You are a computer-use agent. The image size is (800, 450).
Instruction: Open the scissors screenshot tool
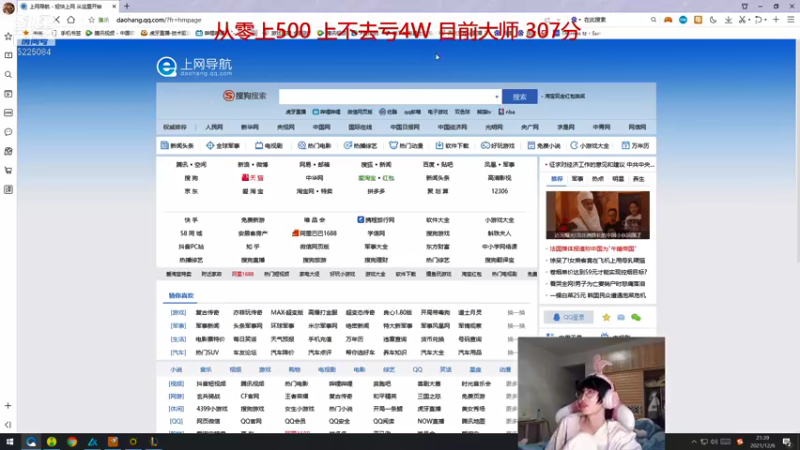coord(742,20)
